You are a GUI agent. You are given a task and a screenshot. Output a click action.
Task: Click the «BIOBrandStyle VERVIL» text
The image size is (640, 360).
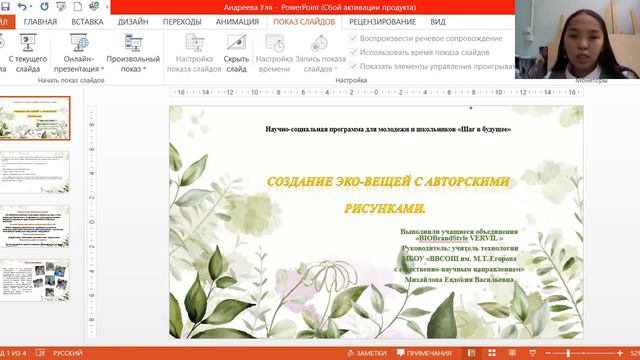tap(459, 238)
